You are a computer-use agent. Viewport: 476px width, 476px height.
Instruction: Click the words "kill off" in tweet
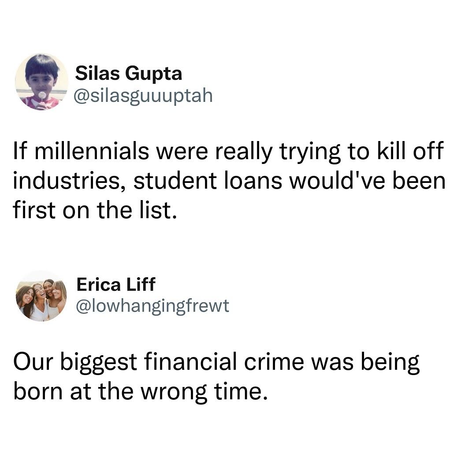[x=410, y=151]
